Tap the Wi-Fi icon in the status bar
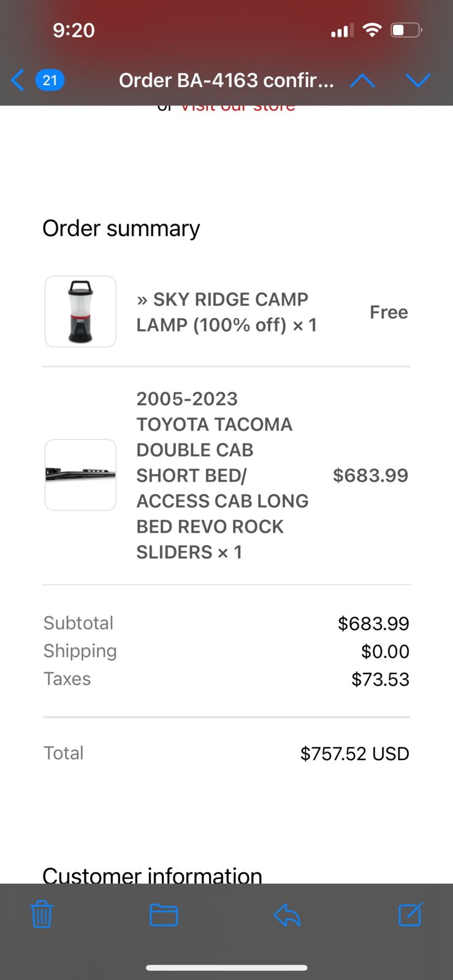 [371, 29]
